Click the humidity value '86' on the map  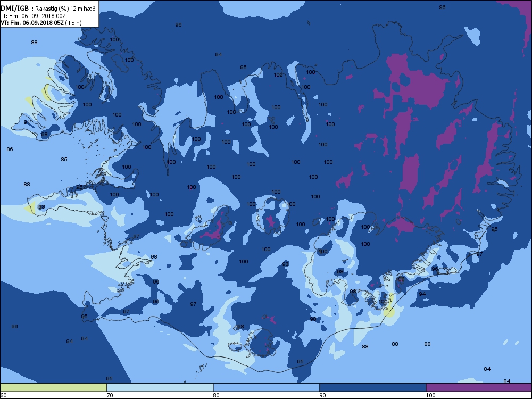coord(10,149)
